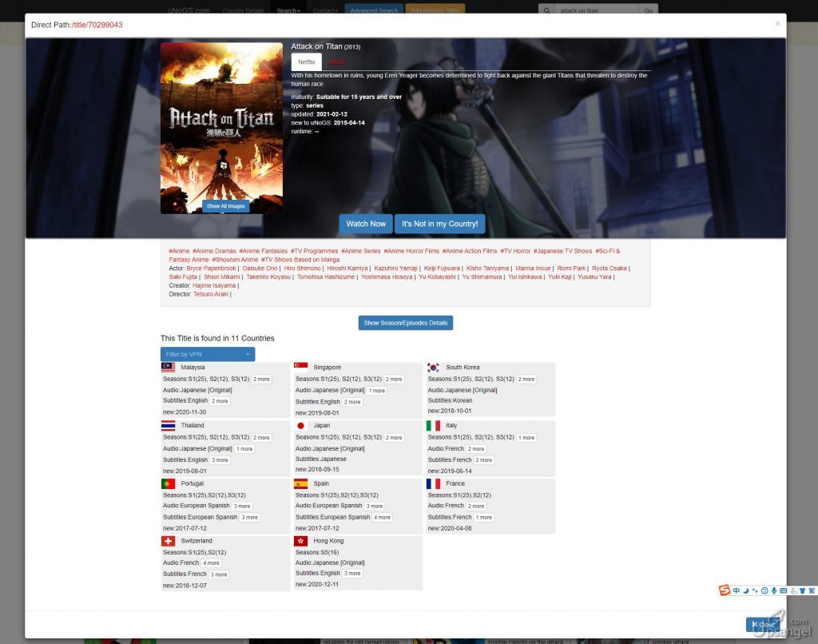The image size is (818, 644).
Task: Expand Switzerland audio with the 4 more badge
Action: coord(211,563)
